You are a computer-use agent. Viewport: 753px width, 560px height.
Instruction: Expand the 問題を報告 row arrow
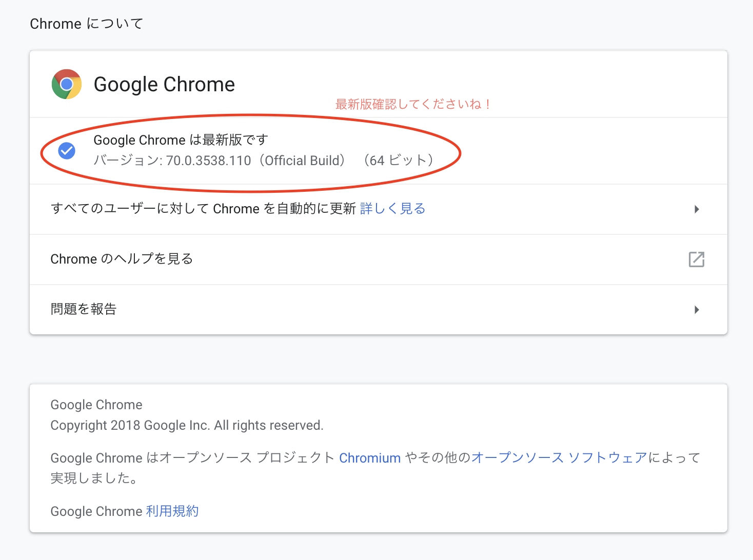pos(696,310)
